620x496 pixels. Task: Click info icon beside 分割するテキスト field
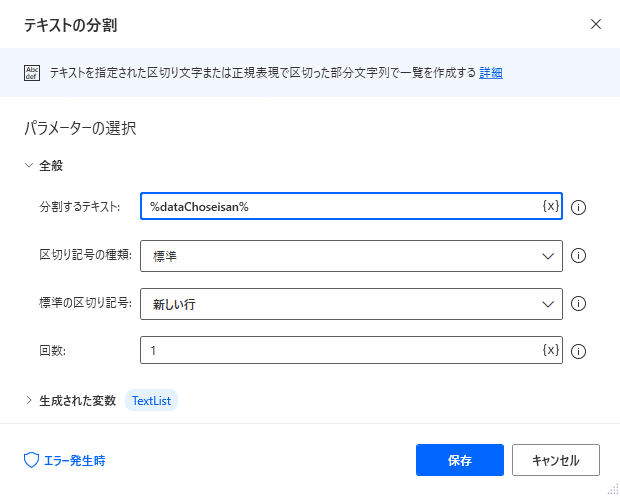pos(578,207)
